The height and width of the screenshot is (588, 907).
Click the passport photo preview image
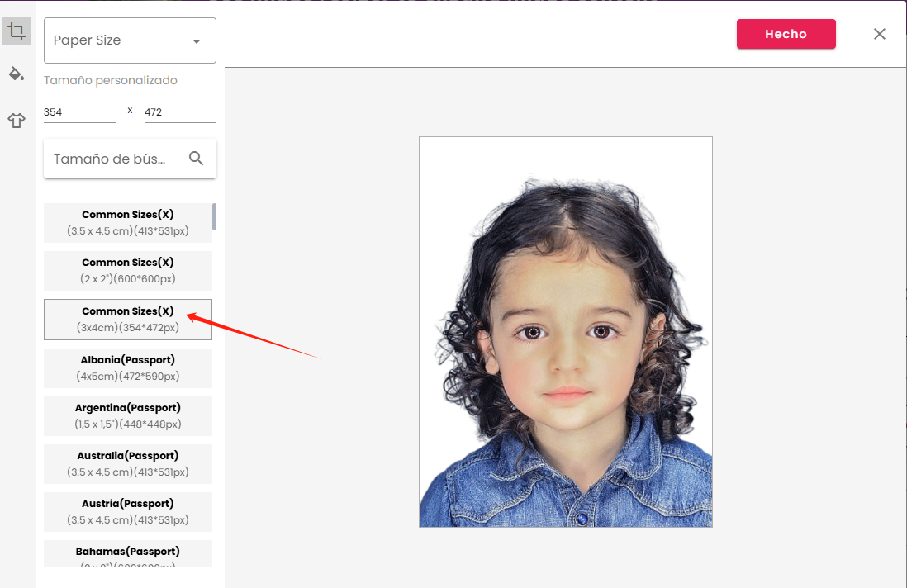coord(566,332)
